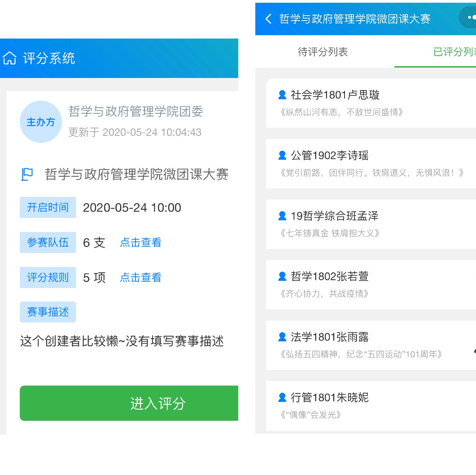Viewport: 476px width, 475px height.
Task: Click the title 《党引前路，团伴同行。铁肩道义，无惧风浪！》
Action: tap(372, 173)
